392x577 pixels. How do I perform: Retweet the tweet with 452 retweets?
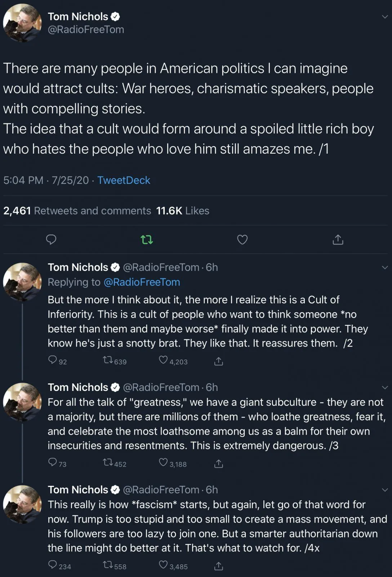point(108,462)
